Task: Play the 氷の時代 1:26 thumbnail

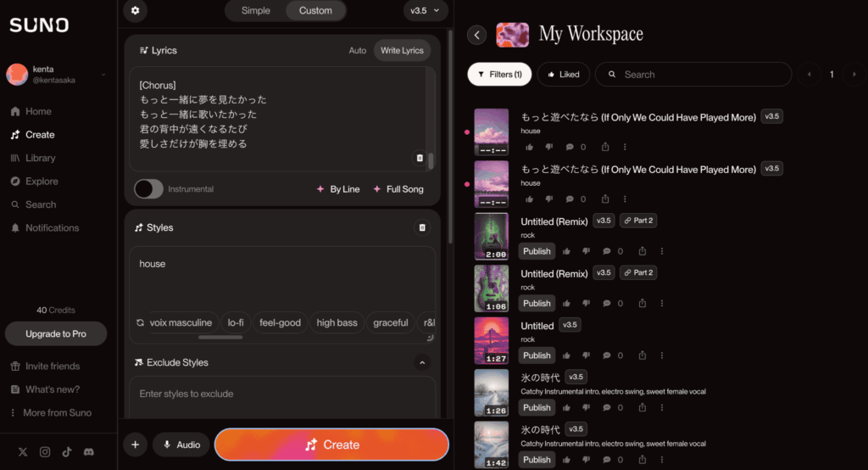Action: point(491,393)
